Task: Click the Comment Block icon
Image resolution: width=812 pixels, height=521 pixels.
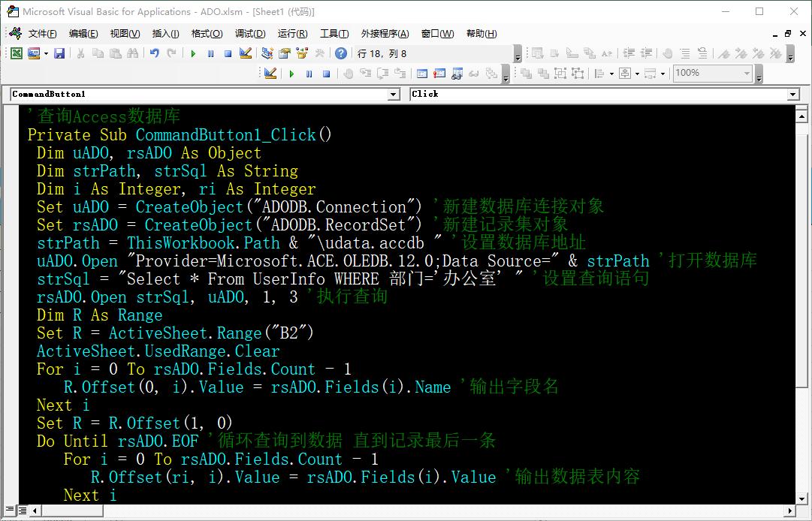Action: pos(685,53)
